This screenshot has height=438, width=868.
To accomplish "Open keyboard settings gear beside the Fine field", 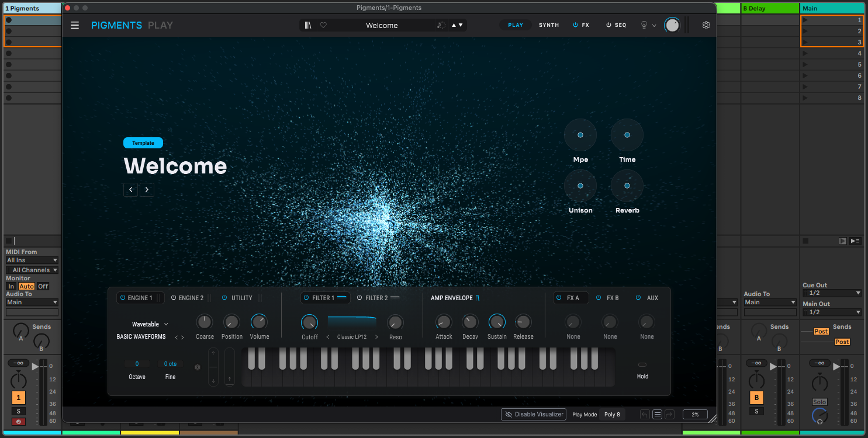I will click(198, 367).
